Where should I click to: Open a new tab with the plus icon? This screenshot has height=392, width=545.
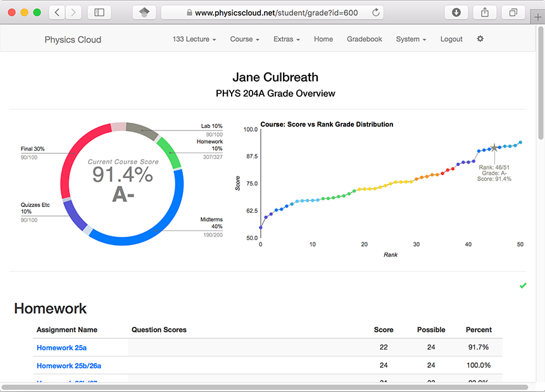(539, 16)
